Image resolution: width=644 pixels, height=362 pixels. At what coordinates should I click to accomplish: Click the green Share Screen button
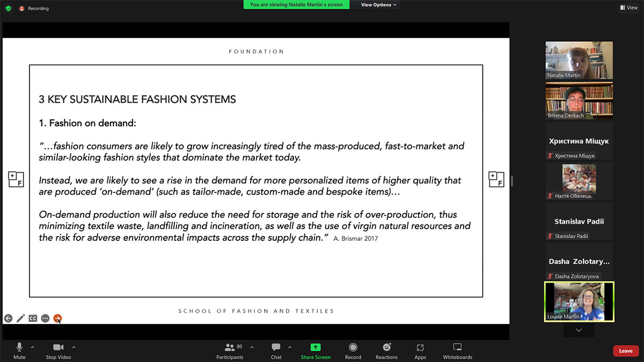[x=316, y=351]
